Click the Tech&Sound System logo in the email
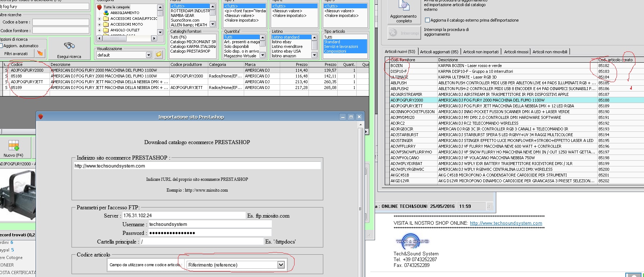This screenshot has height=277, width=644. [x=412, y=241]
